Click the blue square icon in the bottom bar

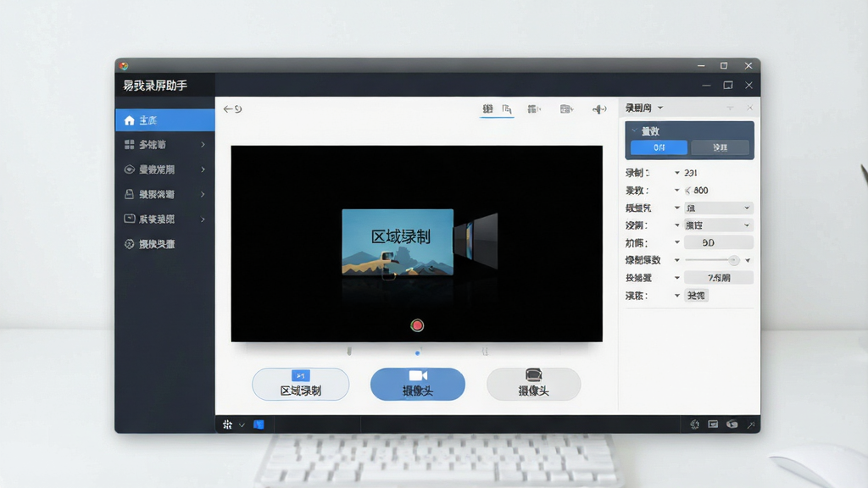(259, 424)
